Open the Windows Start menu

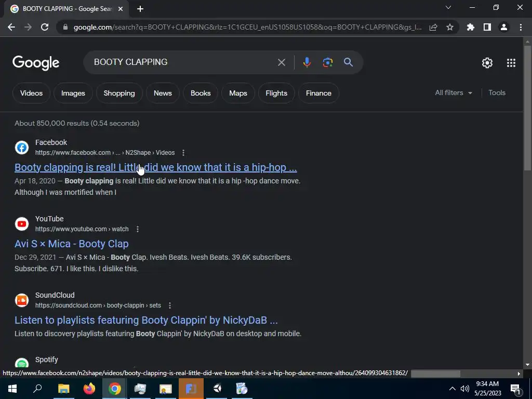(12, 389)
